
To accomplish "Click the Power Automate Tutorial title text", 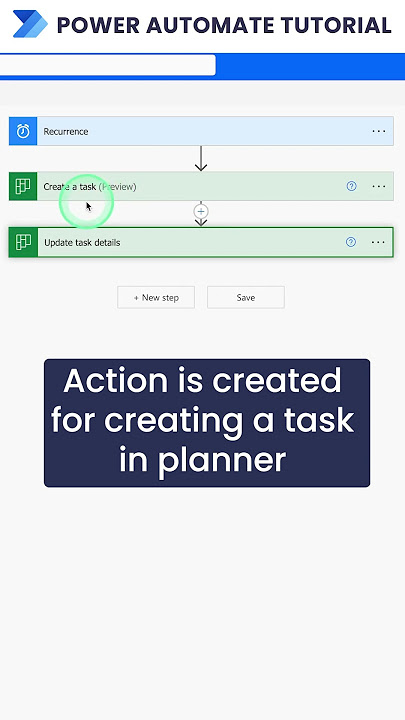I will coord(224,25).
